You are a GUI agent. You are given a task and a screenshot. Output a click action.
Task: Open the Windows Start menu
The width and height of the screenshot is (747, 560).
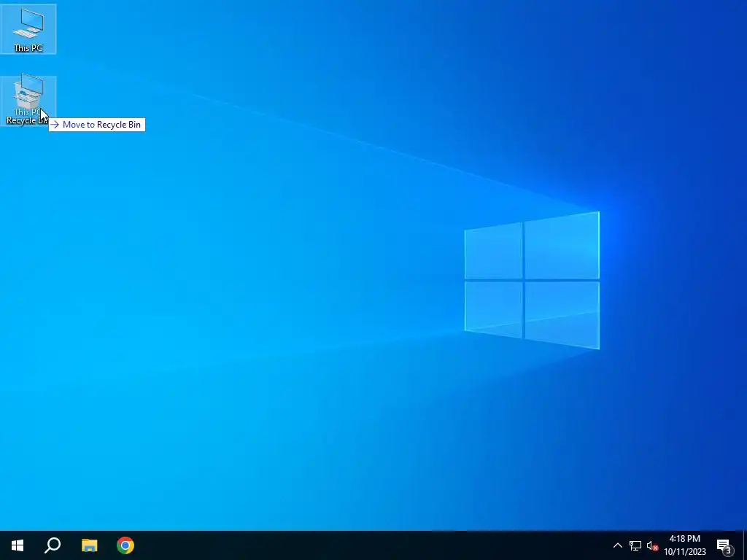point(18,545)
